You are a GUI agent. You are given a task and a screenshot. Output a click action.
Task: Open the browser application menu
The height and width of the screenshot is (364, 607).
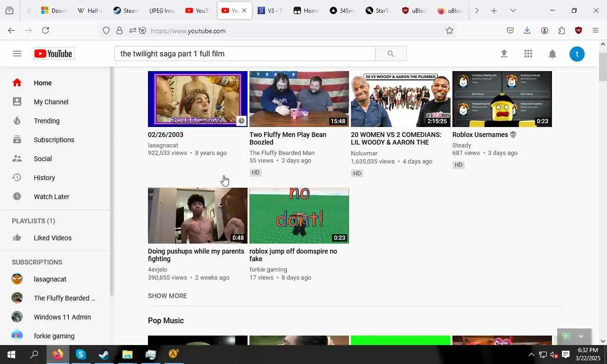[x=596, y=30]
